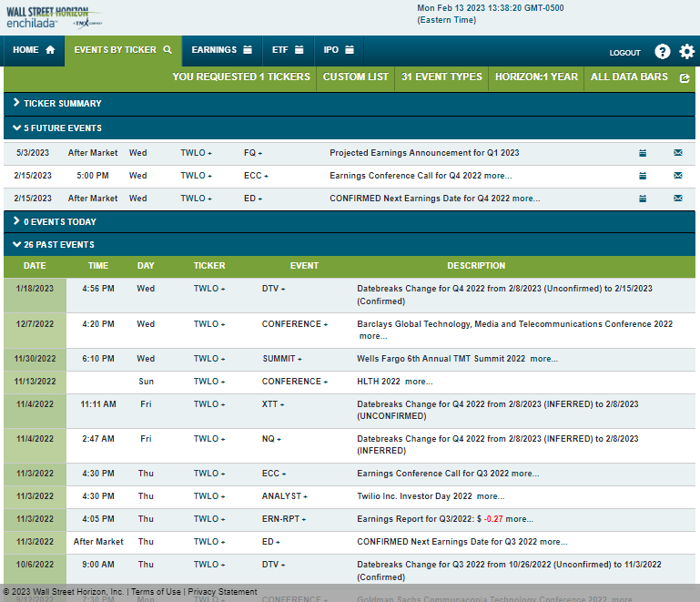Sort by the TIME column header
Screen dimensions: 700x602
click(x=98, y=266)
